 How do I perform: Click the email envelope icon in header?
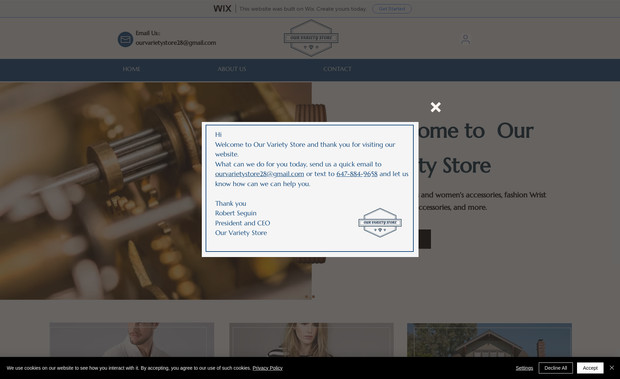[x=125, y=40]
